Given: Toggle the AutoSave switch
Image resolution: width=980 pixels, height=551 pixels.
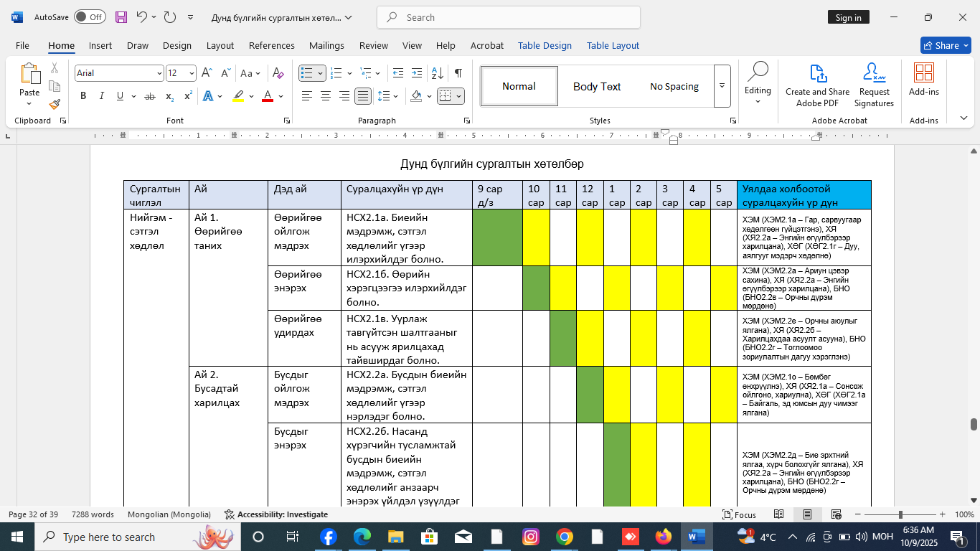Looking at the screenshot, I should click(90, 17).
